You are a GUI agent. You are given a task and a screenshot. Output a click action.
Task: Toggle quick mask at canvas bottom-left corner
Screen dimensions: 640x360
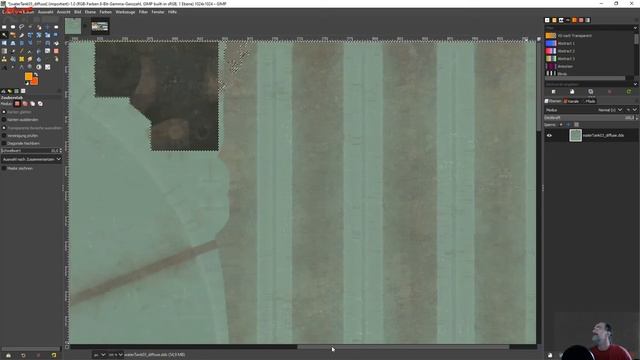pyautogui.click(x=67, y=347)
